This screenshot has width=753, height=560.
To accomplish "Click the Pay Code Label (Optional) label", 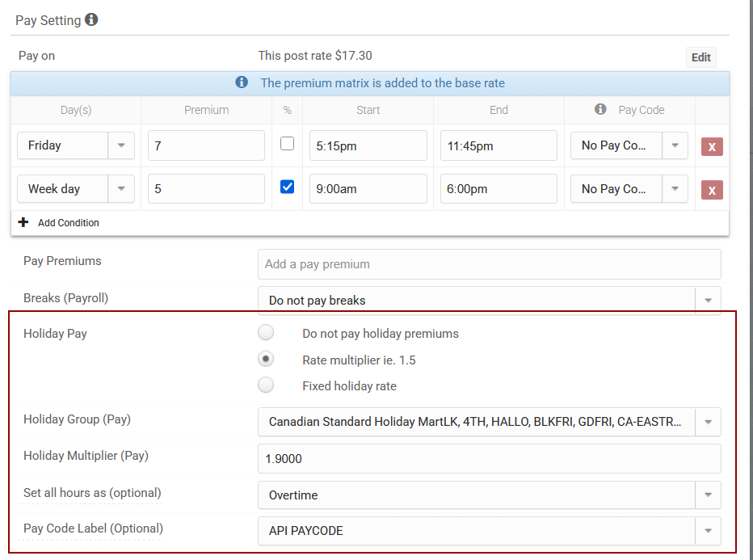I will point(93,528).
